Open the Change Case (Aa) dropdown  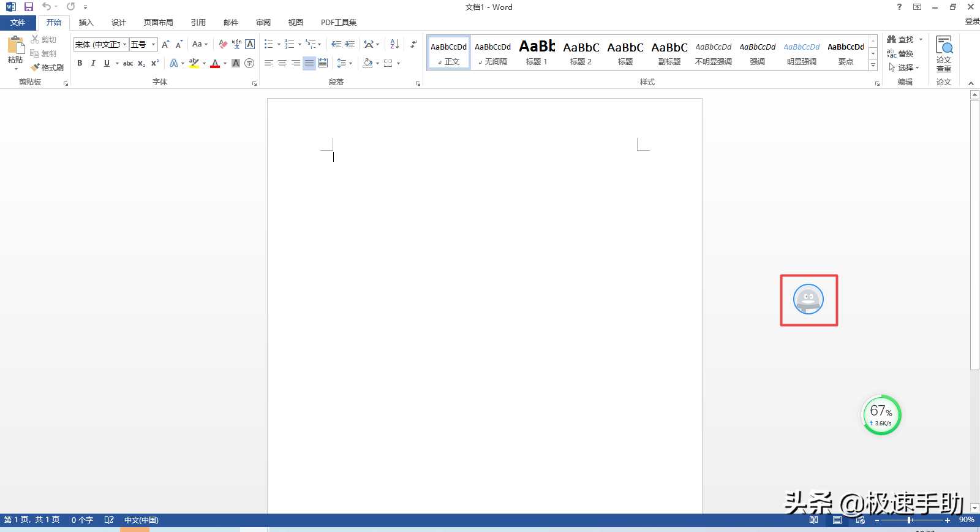point(200,44)
